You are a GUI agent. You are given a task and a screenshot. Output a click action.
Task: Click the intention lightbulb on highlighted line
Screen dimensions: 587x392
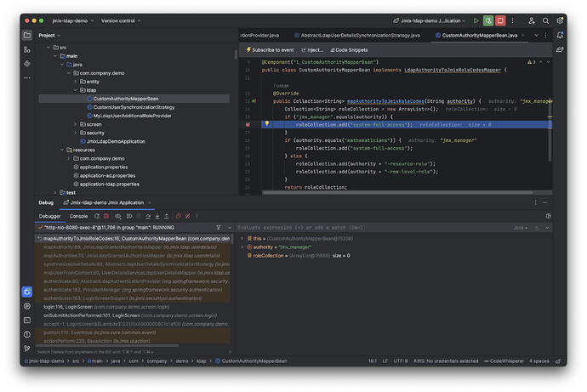[x=267, y=123]
